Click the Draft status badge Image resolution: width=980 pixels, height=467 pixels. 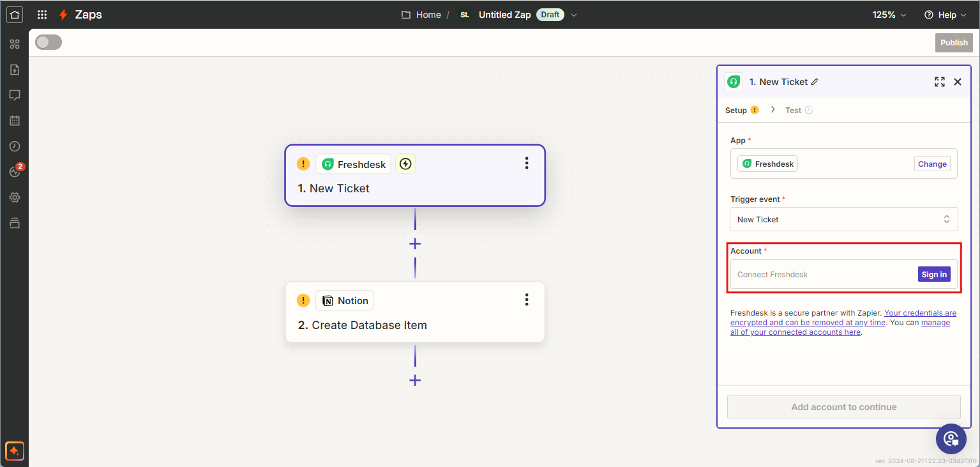(x=550, y=15)
